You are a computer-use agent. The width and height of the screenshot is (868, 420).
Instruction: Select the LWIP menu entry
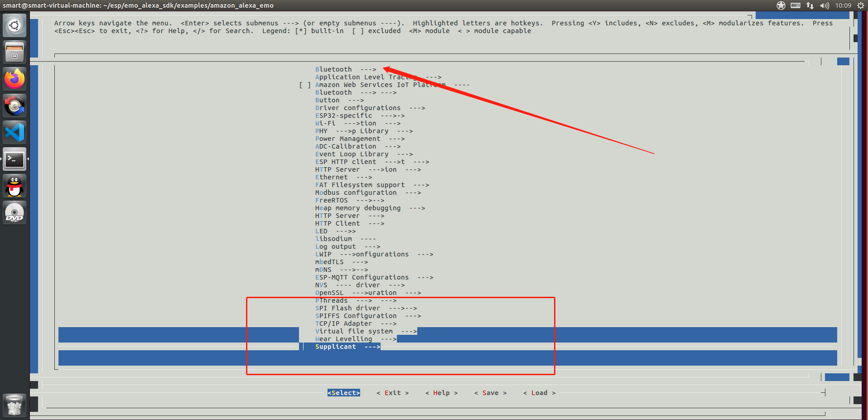[x=374, y=254]
